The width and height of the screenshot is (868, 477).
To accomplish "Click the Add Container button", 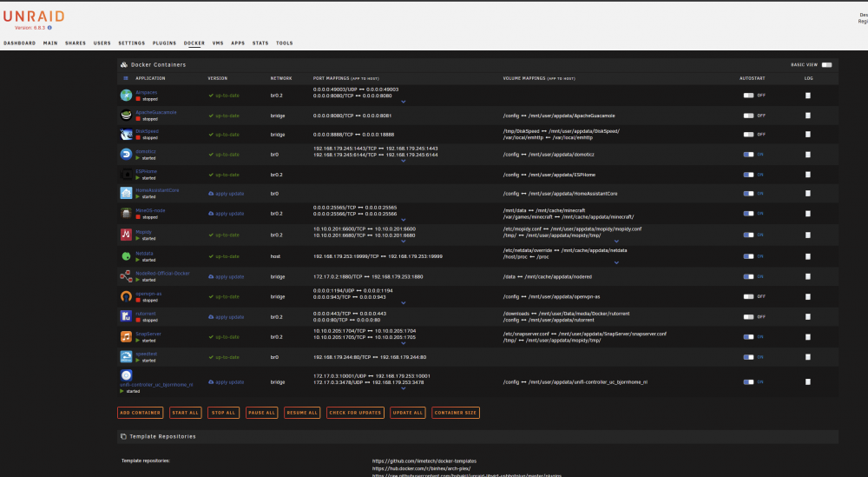I will (140, 413).
